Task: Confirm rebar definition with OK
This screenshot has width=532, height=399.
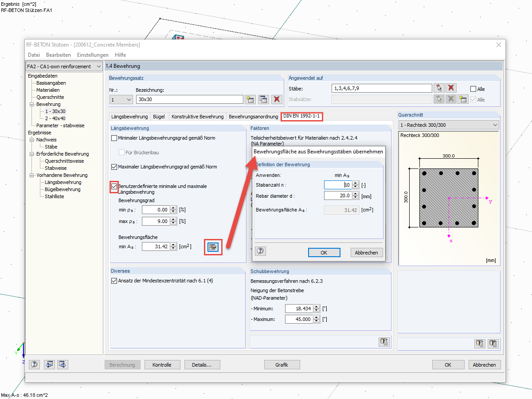Action: [324, 252]
